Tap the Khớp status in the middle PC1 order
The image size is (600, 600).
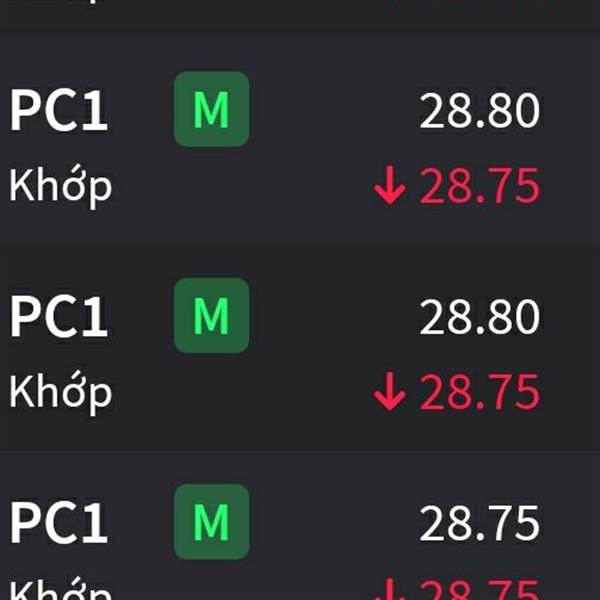pos(60,393)
